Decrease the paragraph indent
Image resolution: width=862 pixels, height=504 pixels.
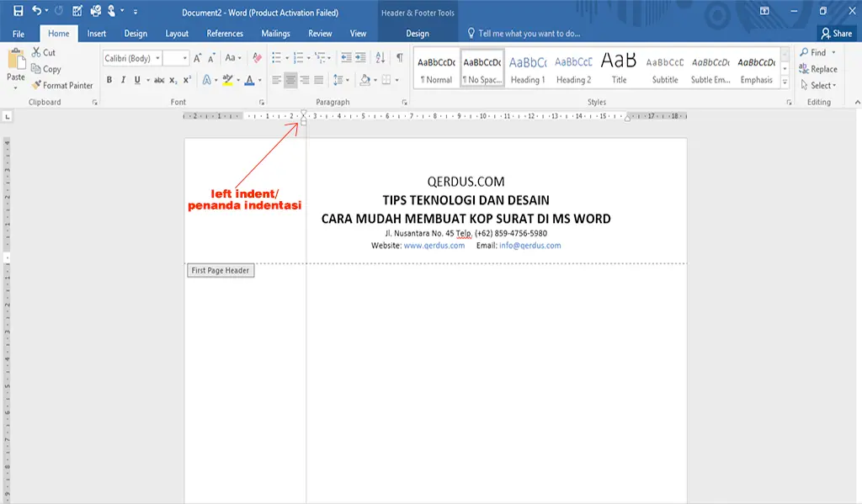[x=346, y=58]
